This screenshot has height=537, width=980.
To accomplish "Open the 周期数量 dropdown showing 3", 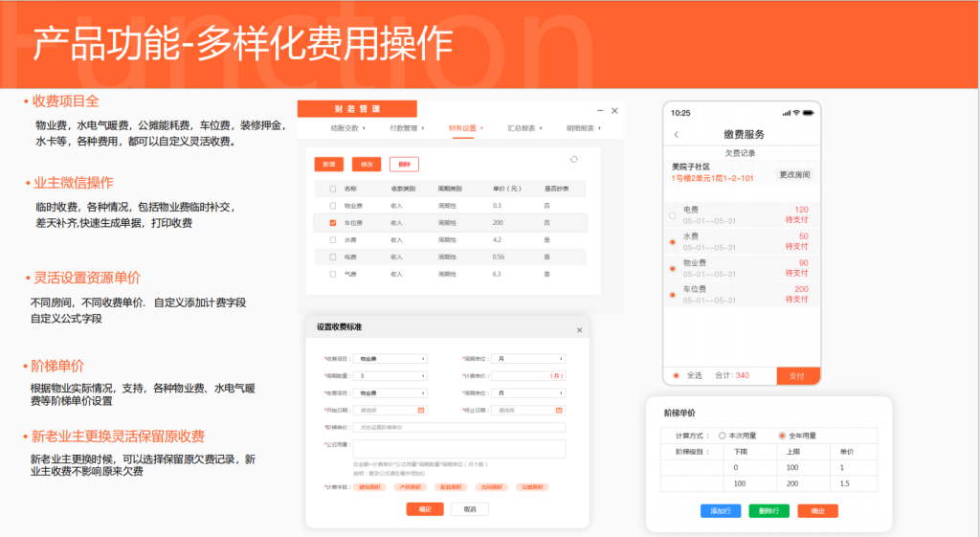I will pos(390,376).
